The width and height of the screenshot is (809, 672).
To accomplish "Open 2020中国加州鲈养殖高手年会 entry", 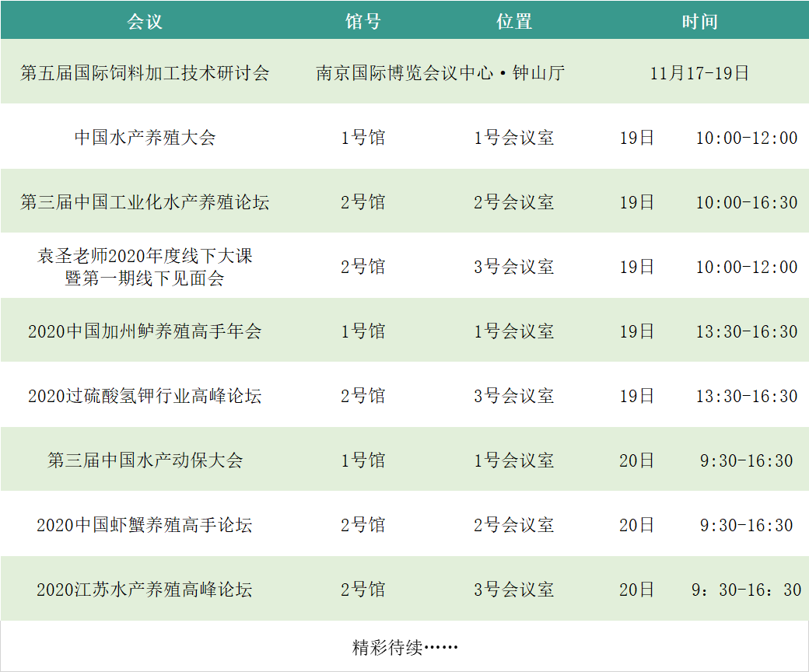I will [145, 331].
